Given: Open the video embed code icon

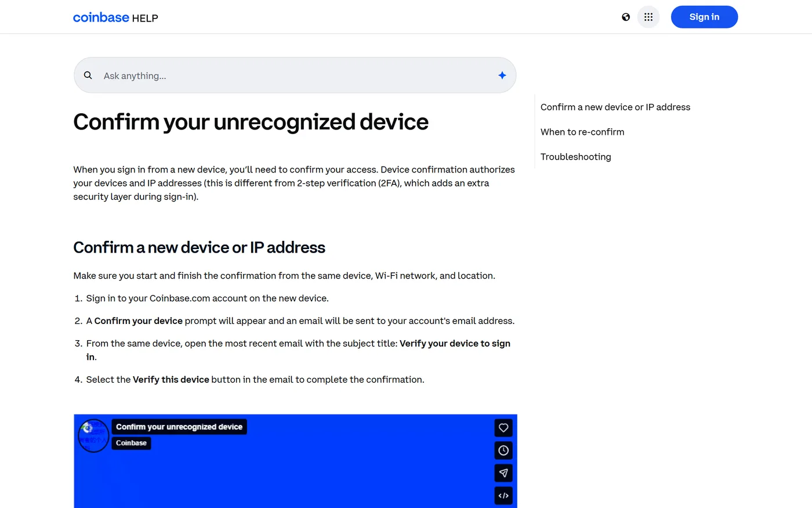Looking at the screenshot, I should click(503, 496).
